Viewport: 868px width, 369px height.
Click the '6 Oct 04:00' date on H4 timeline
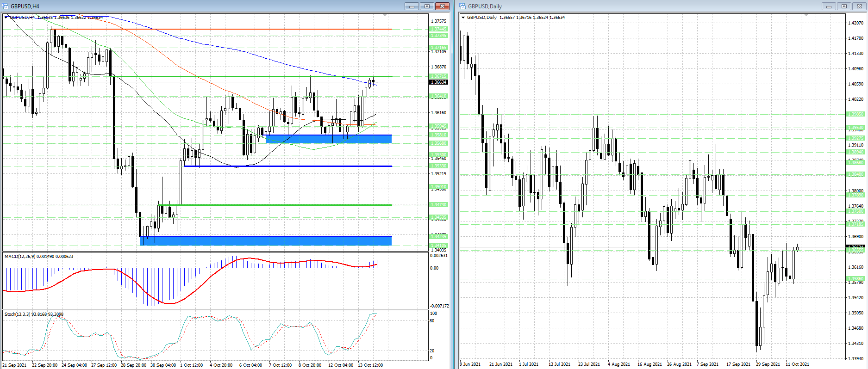(x=250, y=365)
